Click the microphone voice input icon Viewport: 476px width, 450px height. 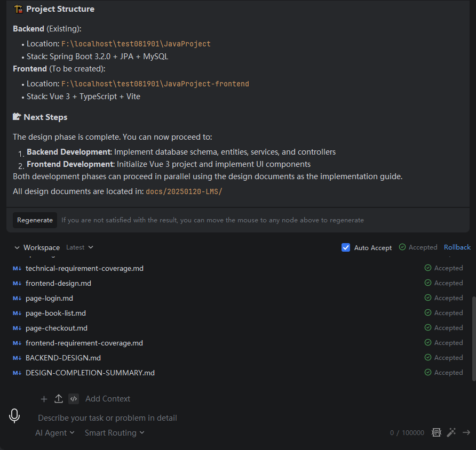point(14,416)
